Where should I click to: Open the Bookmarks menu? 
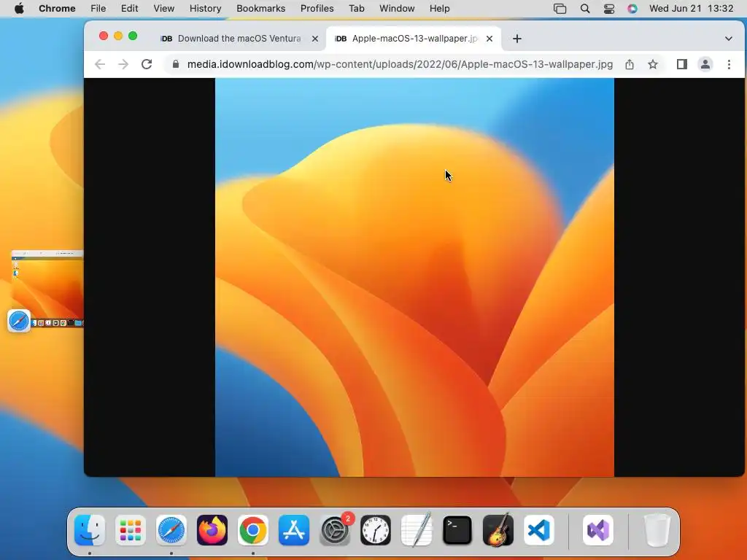(x=260, y=9)
